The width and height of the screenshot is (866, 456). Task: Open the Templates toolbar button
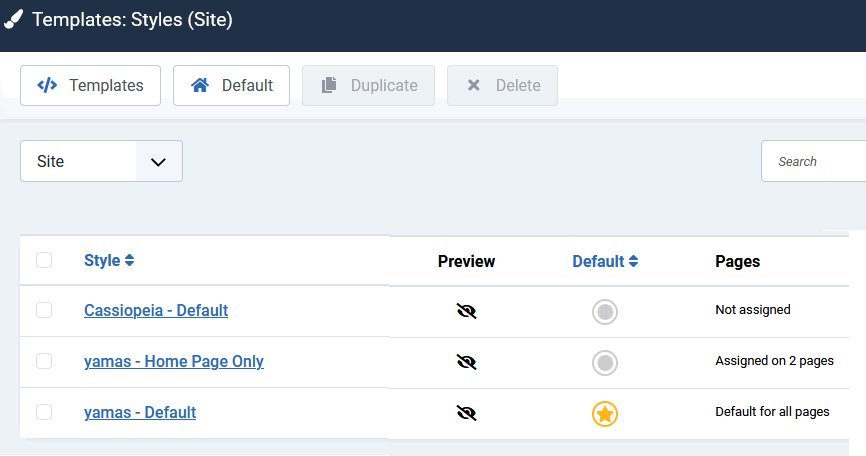tap(90, 86)
